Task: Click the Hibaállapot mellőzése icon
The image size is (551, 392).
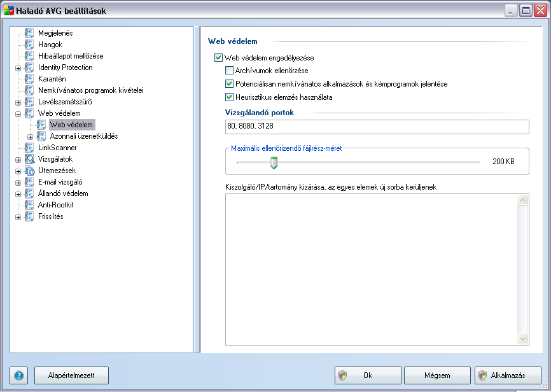Action: [x=29, y=56]
